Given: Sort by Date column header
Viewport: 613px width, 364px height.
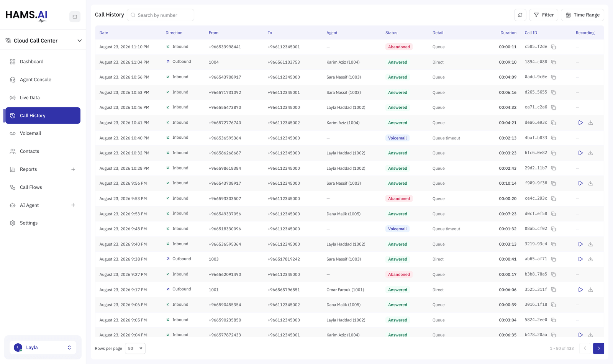Looking at the screenshot, I should point(104,33).
